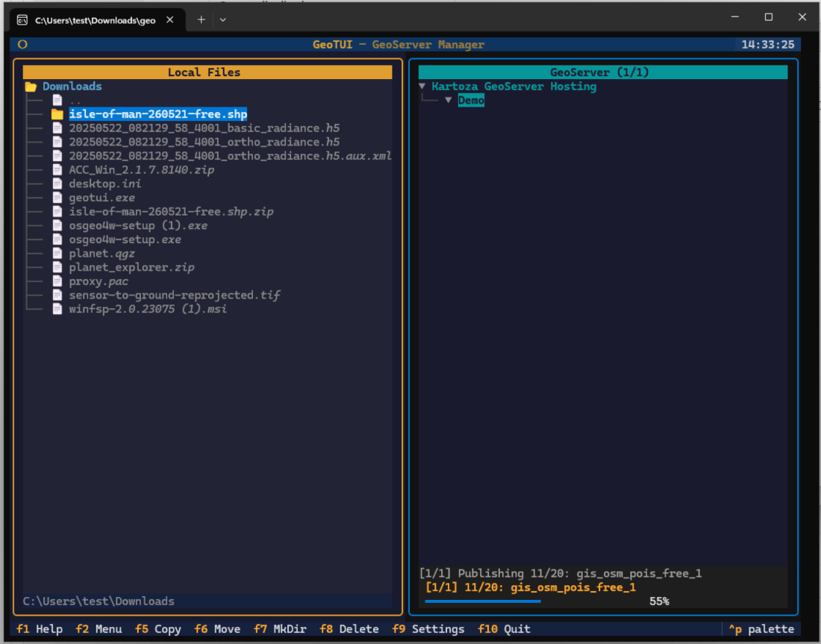Screen dimensions: 821x644
Task: Click file icon next to ACC_Win_2.1.7.8140.zip
Action: [x=57, y=169]
